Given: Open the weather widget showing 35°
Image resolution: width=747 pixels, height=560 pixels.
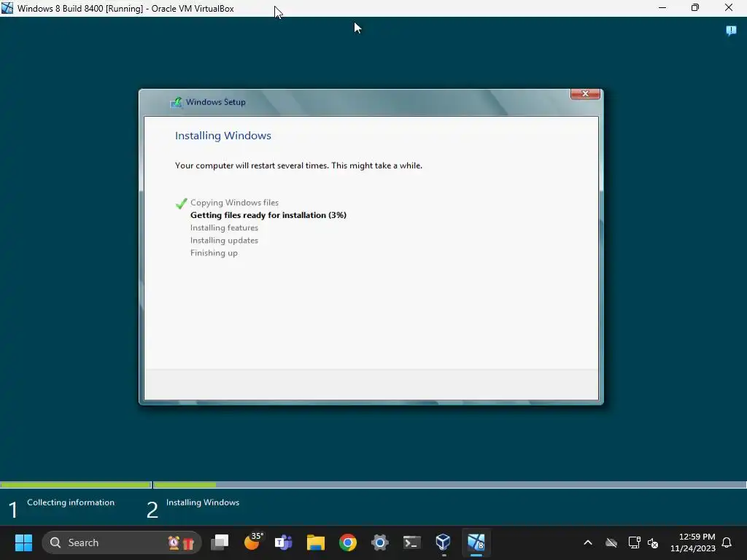Looking at the screenshot, I should pos(252,542).
